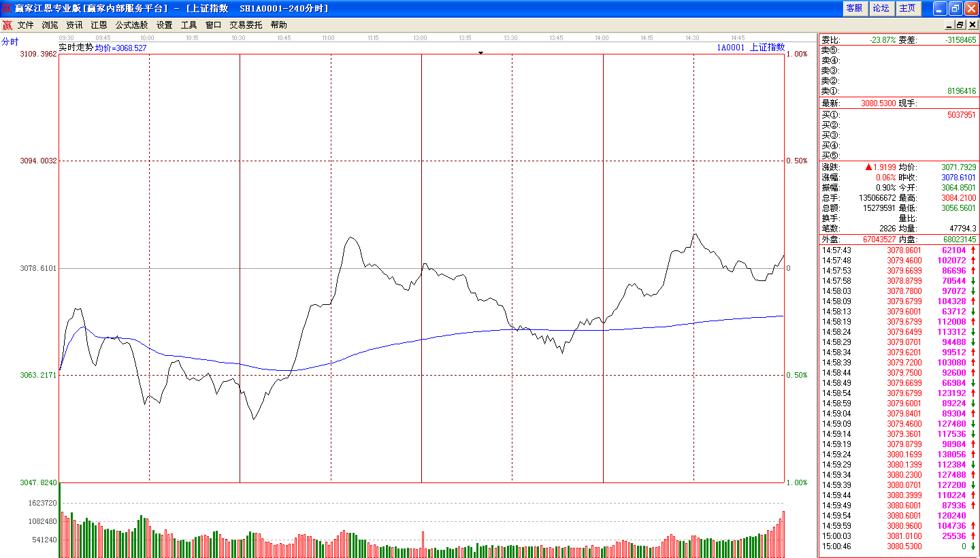Click the 涨幅 value 0.06%
The image size is (980, 558).
pyautogui.click(x=886, y=177)
